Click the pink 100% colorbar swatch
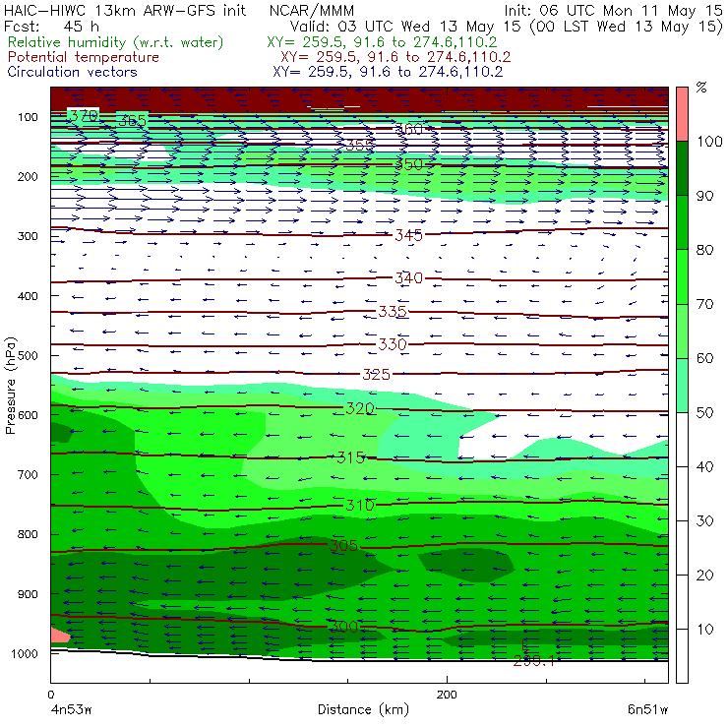Screen dimensions: 728x728 coord(682,114)
